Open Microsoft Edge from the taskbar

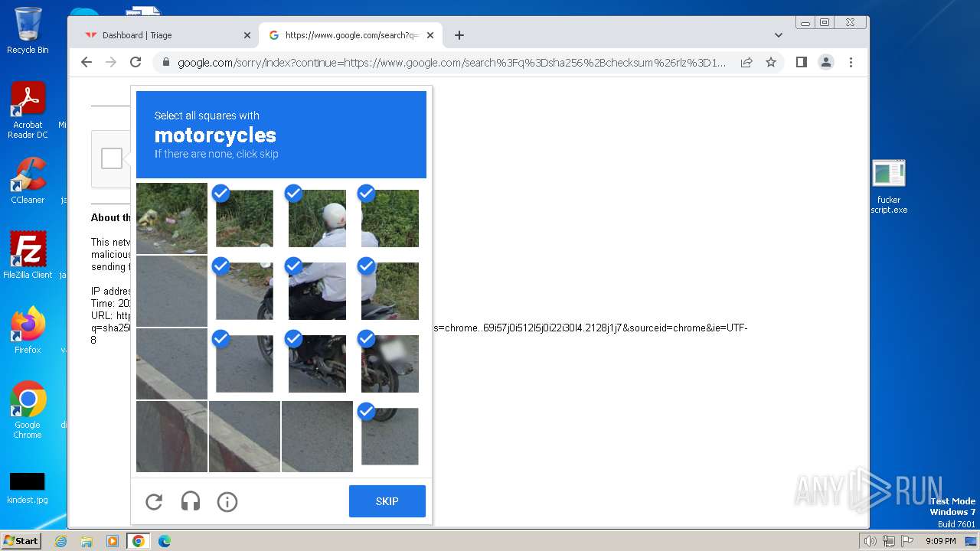click(x=165, y=541)
